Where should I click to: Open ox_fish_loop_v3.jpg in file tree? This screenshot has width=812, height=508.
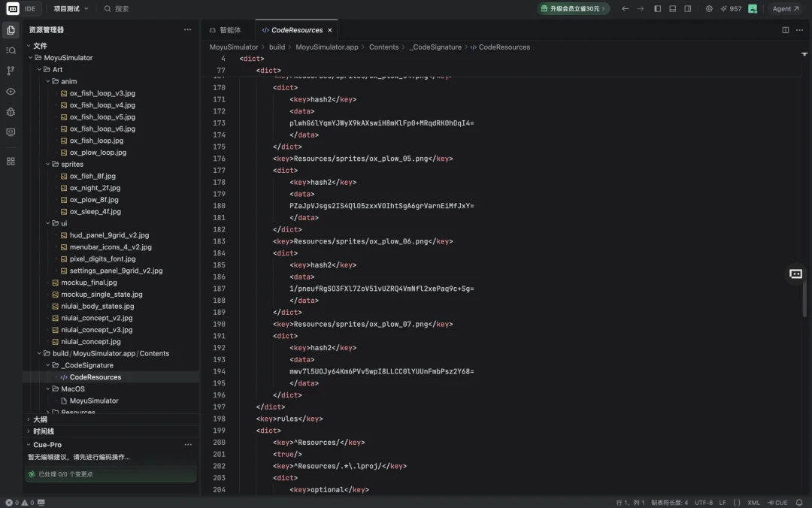pos(102,93)
